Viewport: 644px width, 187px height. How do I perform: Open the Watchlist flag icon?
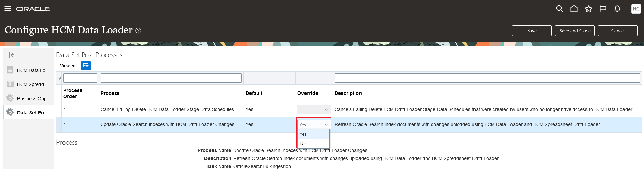pyautogui.click(x=603, y=9)
